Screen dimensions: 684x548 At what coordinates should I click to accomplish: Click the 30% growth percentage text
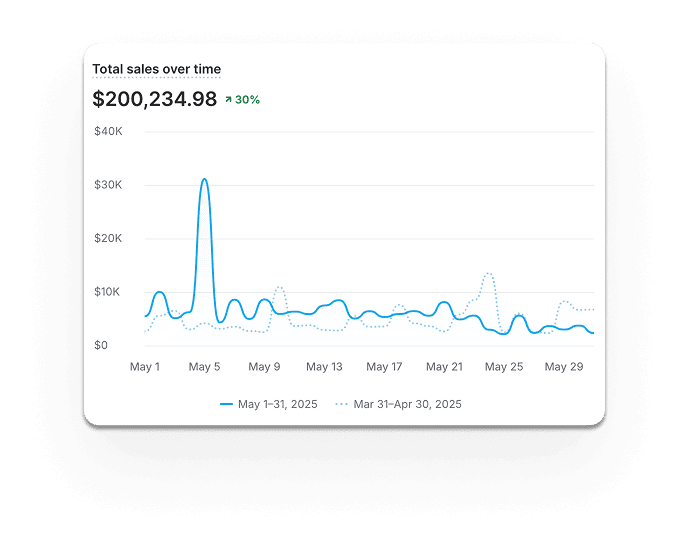tap(247, 99)
